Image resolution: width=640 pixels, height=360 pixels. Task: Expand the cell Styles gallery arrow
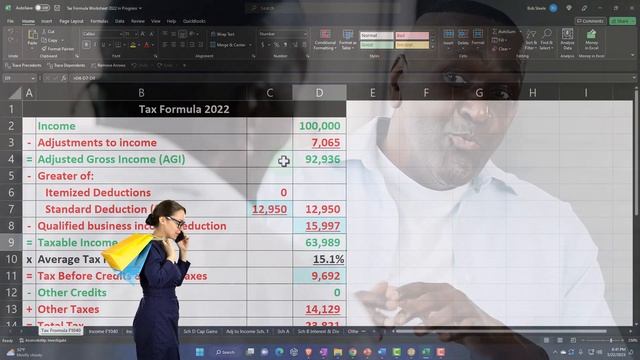433,47
